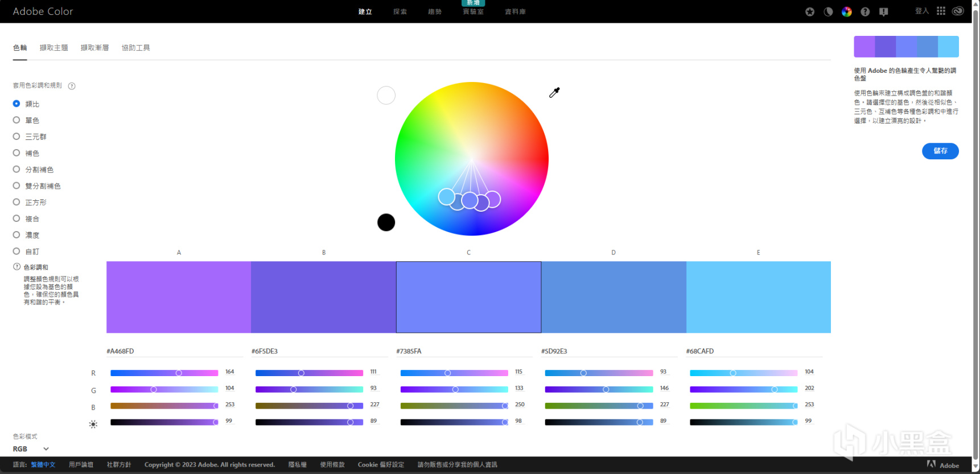Screen dimensions: 980x474
Task: Select color swatch C (#7385FA)
Action: coord(468,297)
